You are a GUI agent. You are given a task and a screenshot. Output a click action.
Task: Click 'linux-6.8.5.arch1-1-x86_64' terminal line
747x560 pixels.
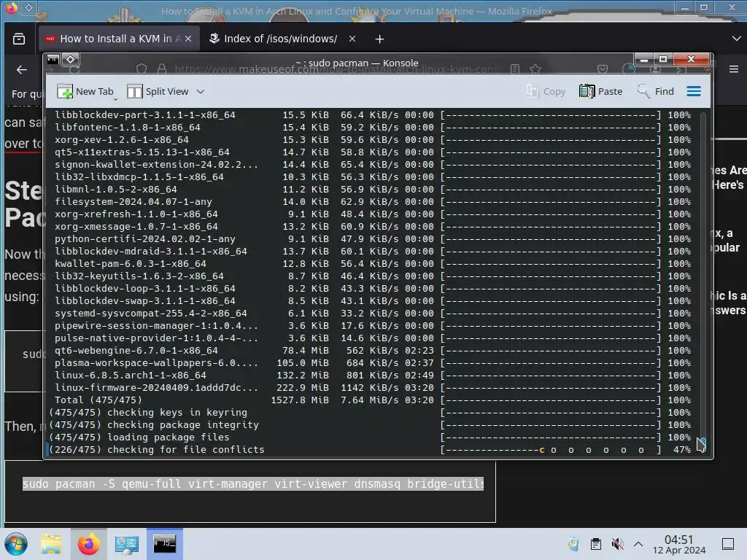click(373, 376)
